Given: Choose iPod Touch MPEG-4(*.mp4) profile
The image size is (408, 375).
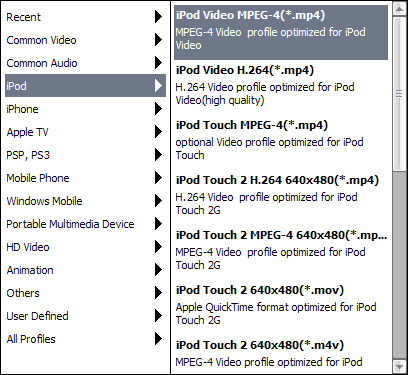Looking at the screenshot, I should (x=281, y=142).
